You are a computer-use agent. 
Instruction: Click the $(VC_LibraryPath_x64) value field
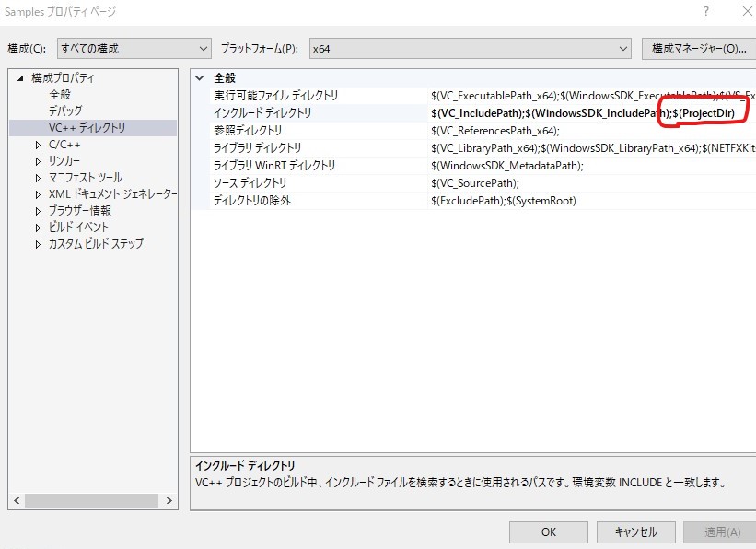click(592, 148)
